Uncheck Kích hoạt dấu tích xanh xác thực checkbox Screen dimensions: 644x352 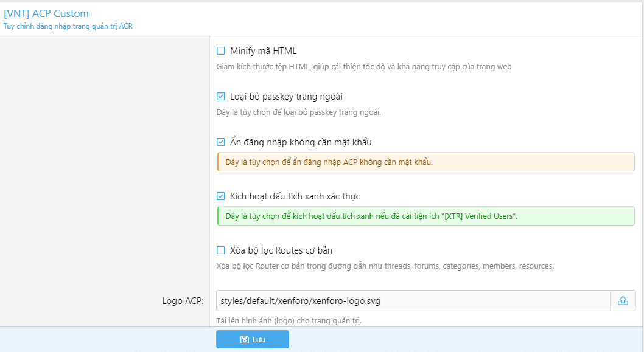coord(221,196)
